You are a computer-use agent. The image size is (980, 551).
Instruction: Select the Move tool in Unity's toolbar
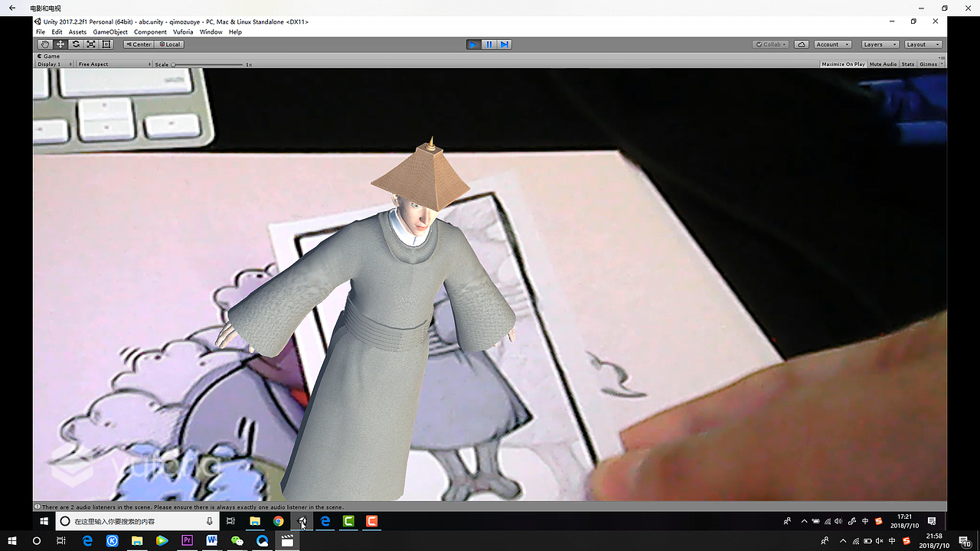coord(60,44)
